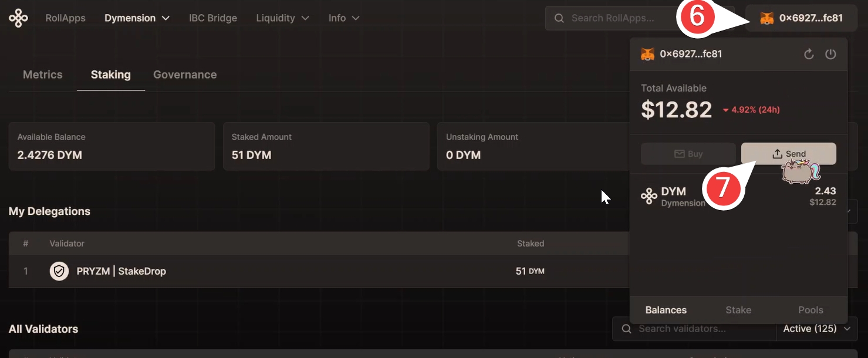
Task: Switch to the Metrics tab
Action: tap(42, 75)
